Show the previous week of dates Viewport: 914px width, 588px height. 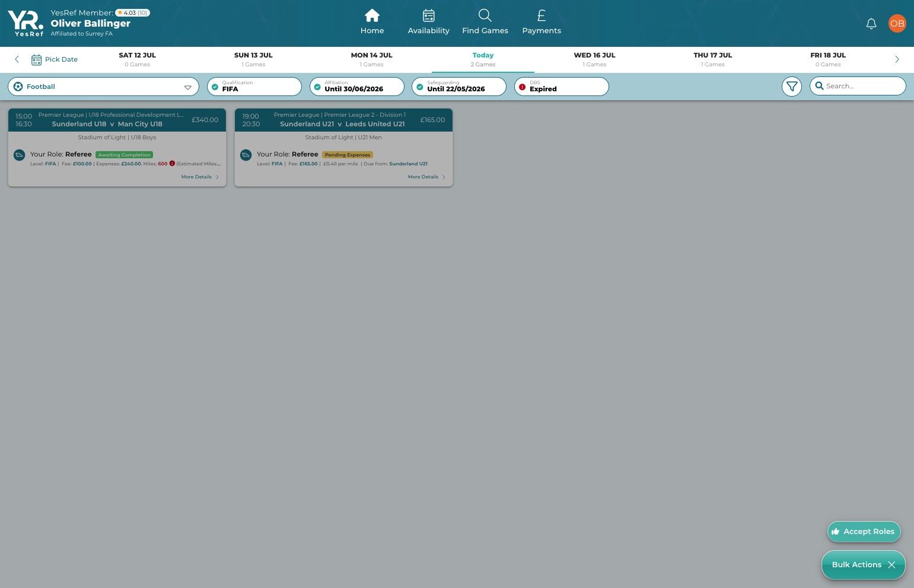pos(17,59)
